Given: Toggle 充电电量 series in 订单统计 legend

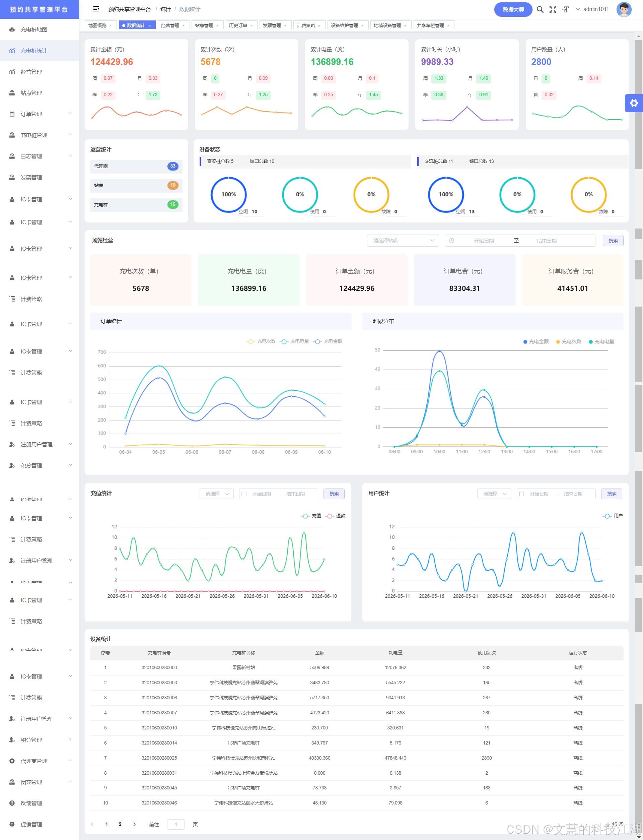Looking at the screenshot, I should tap(294, 341).
